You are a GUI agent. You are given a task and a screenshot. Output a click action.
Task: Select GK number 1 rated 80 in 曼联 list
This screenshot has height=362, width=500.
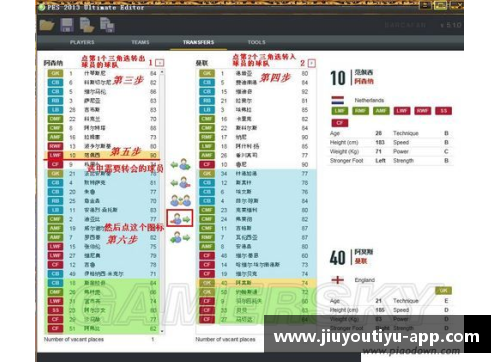click(x=256, y=73)
